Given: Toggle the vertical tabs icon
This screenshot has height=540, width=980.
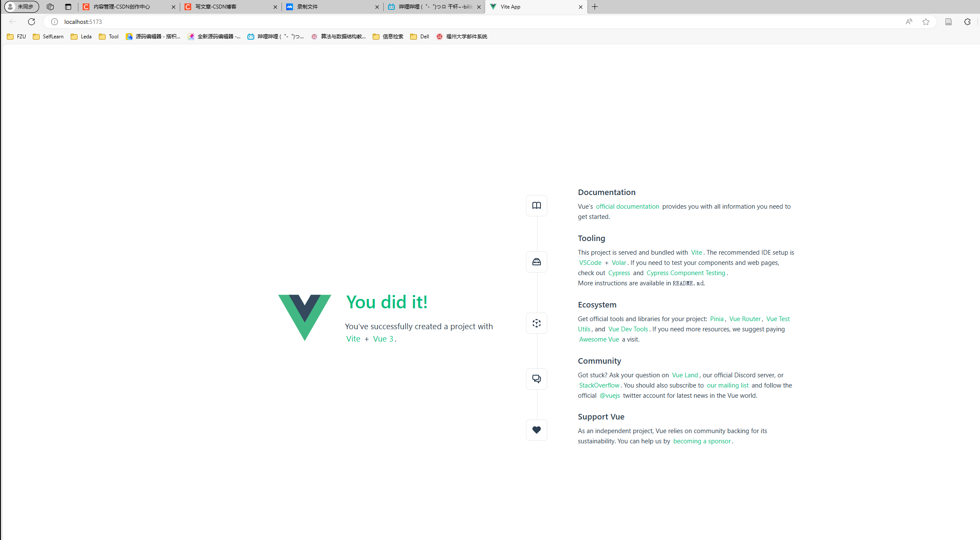Looking at the screenshot, I should 68,7.
